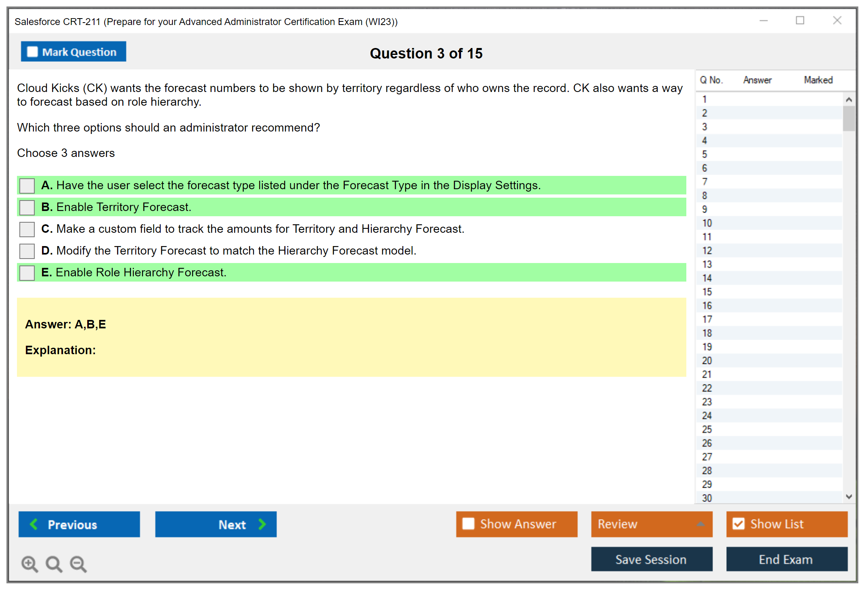This screenshot has height=593, width=868.
Task: Toggle the Show List checkbox button
Action: click(738, 524)
